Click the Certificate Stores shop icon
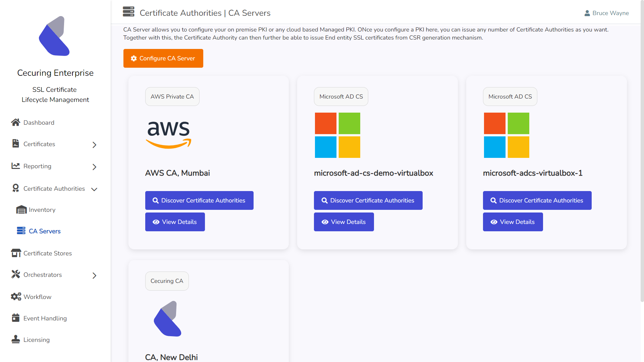The width and height of the screenshot is (644, 362). (x=16, y=253)
